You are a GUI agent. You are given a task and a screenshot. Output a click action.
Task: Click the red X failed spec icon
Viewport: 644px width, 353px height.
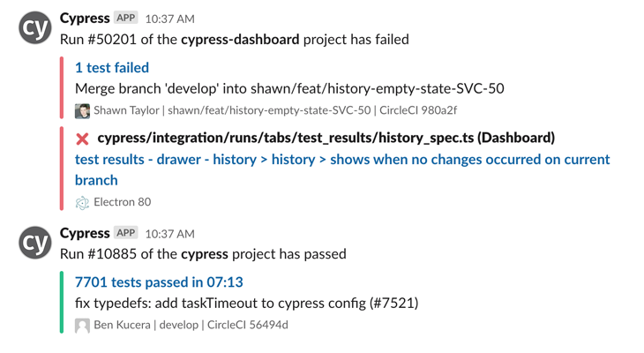[82, 139]
